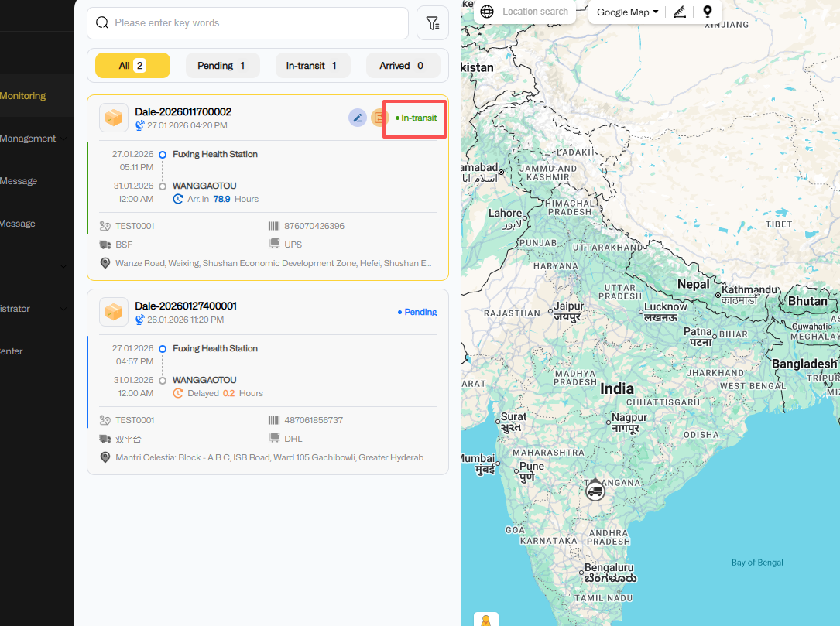Open the Google Map type dropdown
Viewport: 840px width, 626px height.
[627, 12]
